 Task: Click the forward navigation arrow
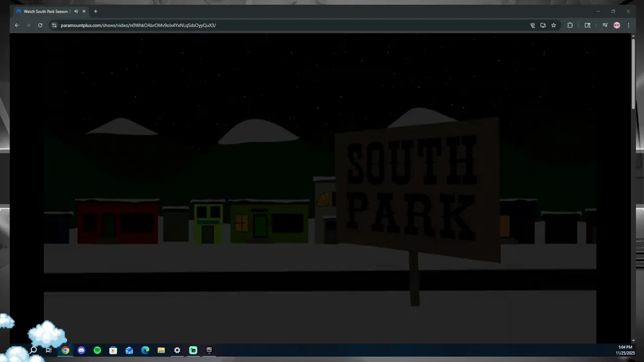pos(28,25)
